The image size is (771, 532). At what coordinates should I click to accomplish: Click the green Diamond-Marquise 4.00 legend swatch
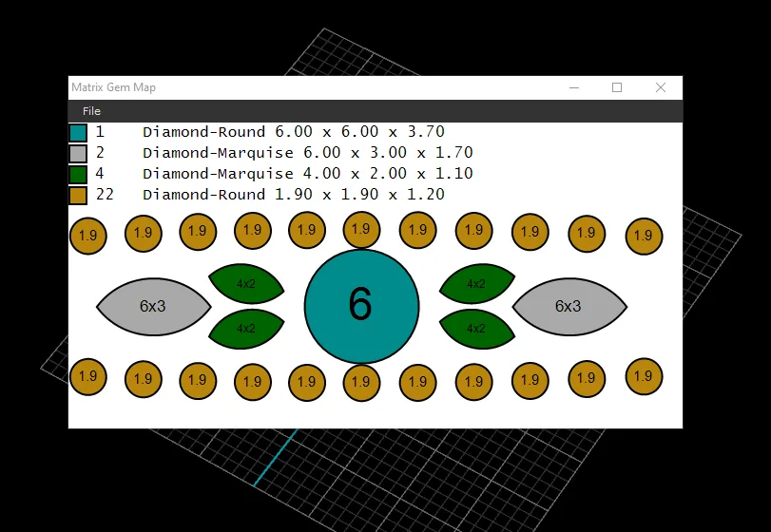tap(78, 175)
